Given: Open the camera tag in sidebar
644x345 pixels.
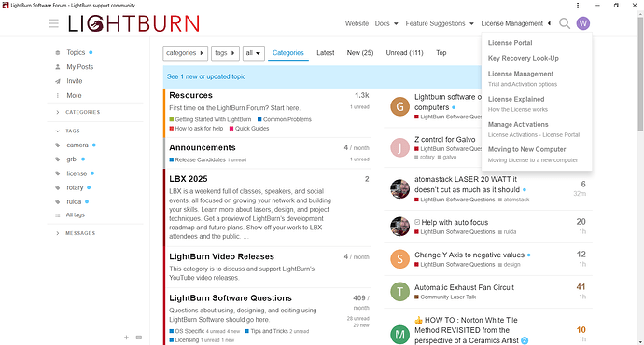Looking at the screenshot, I should (x=77, y=145).
